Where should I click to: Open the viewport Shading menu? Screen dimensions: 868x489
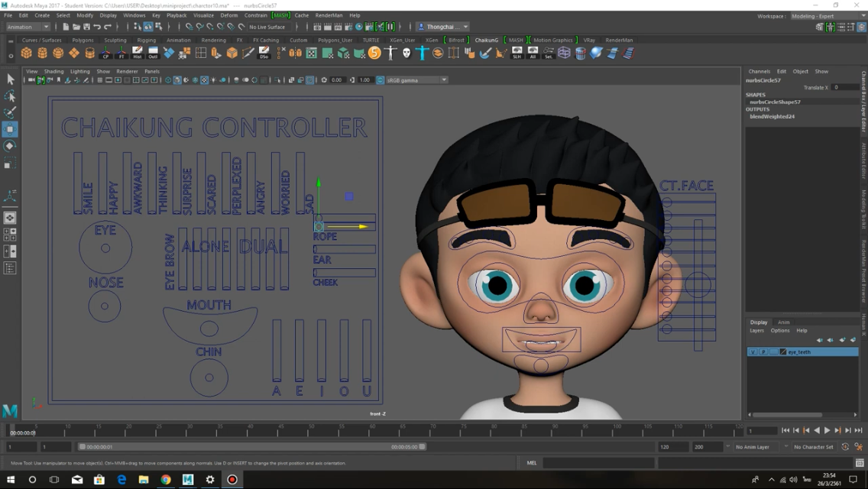(x=53, y=71)
